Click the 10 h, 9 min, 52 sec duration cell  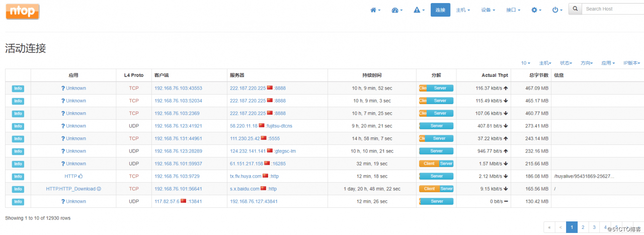coord(372,88)
